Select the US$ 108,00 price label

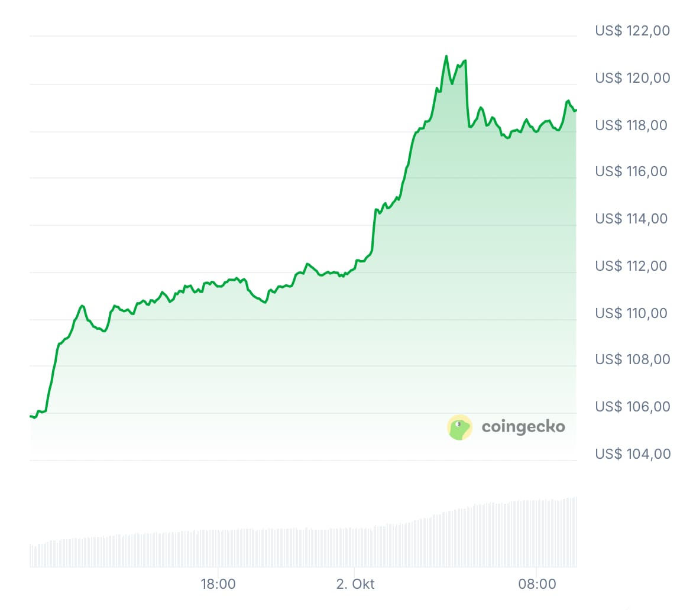[633, 359]
